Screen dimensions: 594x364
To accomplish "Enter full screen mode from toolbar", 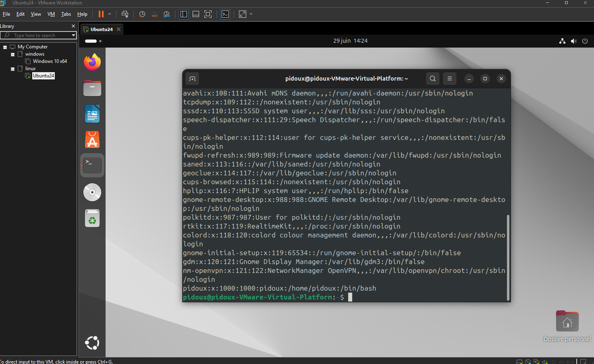I will tap(208, 14).
